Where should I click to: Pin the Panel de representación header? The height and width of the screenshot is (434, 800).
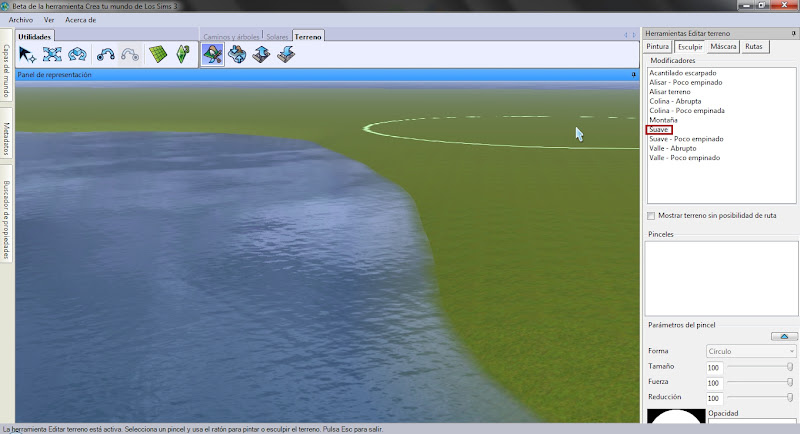pyautogui.click(x=634, y=74)
